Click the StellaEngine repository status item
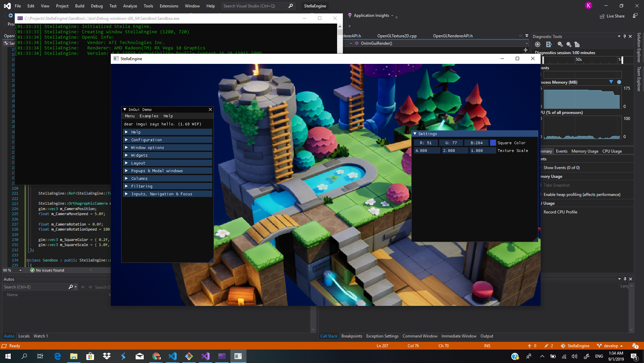The image size is (644, 363). (x=575, y=346)
